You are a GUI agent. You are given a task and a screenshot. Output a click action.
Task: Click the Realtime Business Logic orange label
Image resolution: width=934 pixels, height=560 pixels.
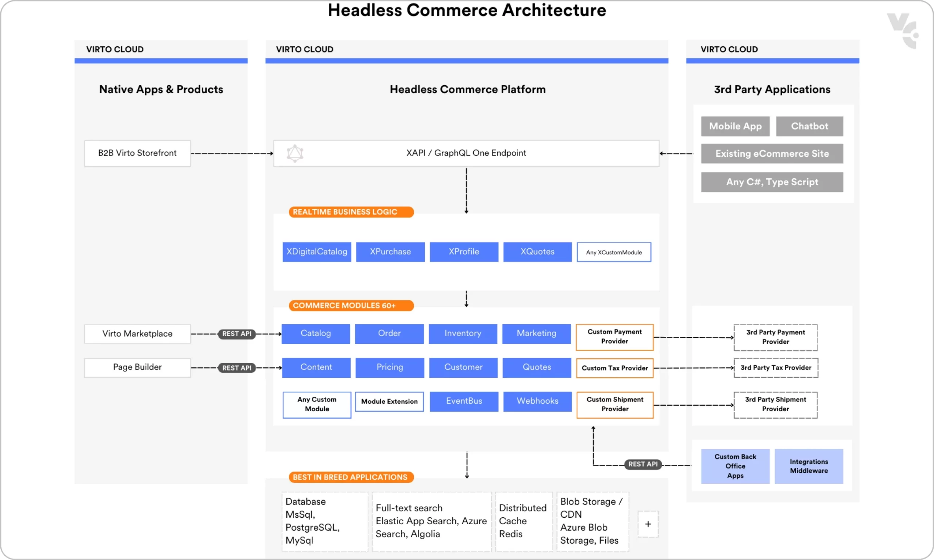[351, 212]
